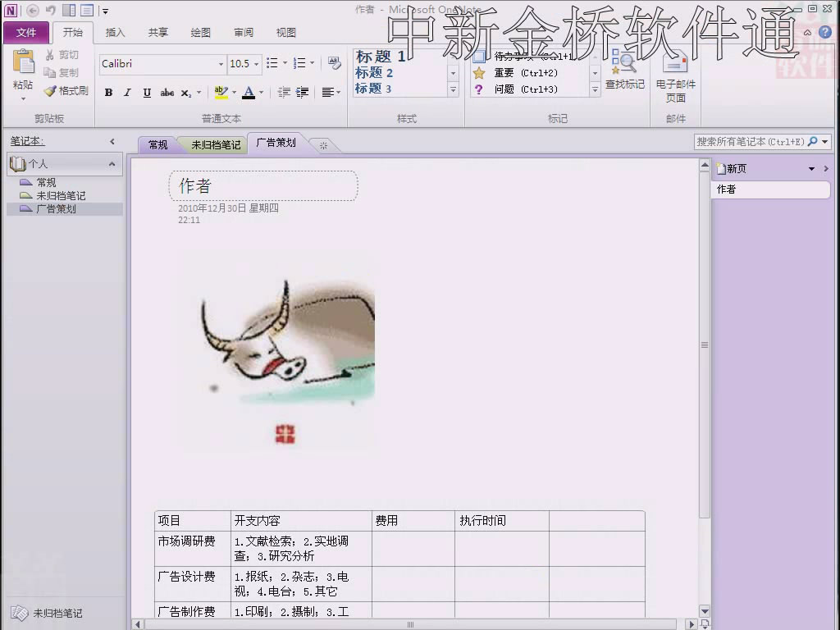Image resolution: width=840 pixels, height=630 pixels.
Task: Switch to the 共享 ribbon tab
Action: coord(158,33)
